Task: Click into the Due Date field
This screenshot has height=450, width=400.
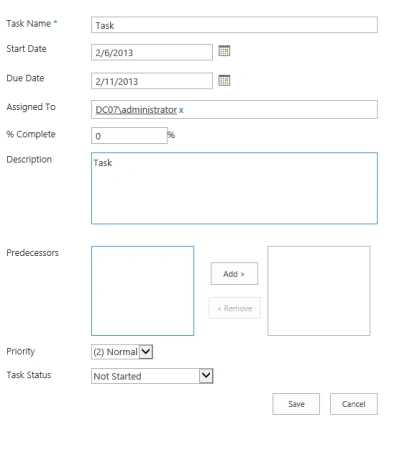Action: coord(152,81)
